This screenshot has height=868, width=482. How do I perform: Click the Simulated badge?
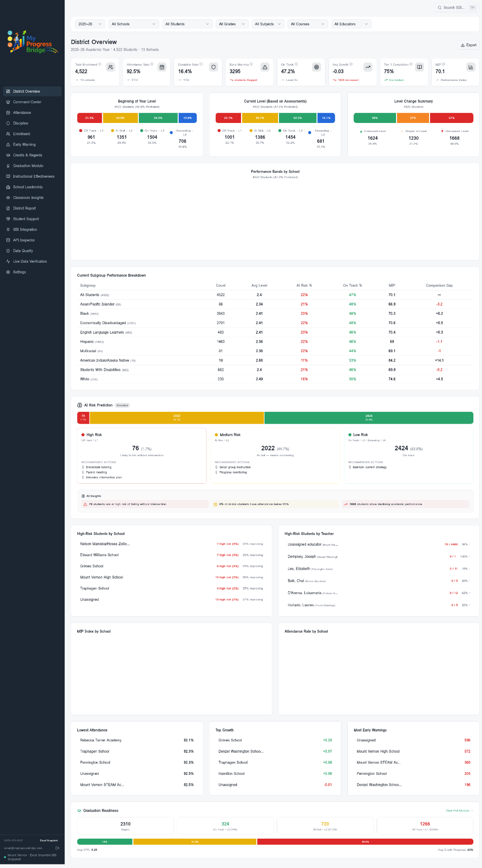coord(122,405)
